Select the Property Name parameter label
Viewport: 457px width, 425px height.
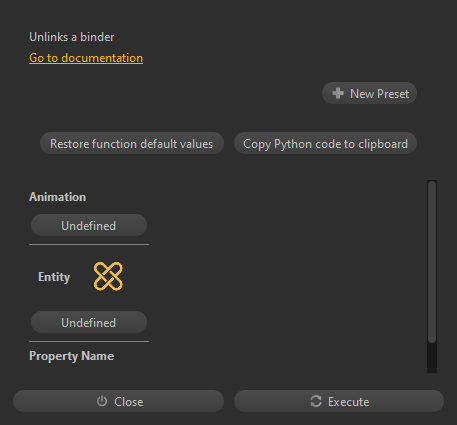[72, 356]
